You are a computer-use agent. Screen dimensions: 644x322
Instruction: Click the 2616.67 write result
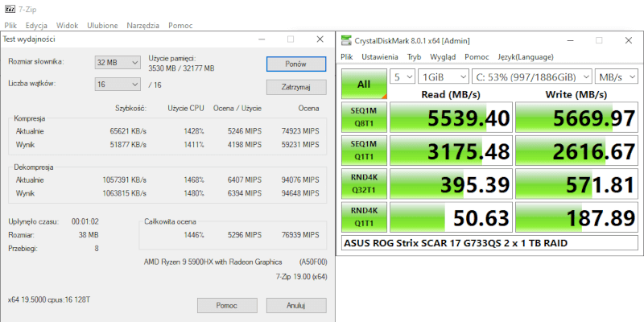point(576,151)
